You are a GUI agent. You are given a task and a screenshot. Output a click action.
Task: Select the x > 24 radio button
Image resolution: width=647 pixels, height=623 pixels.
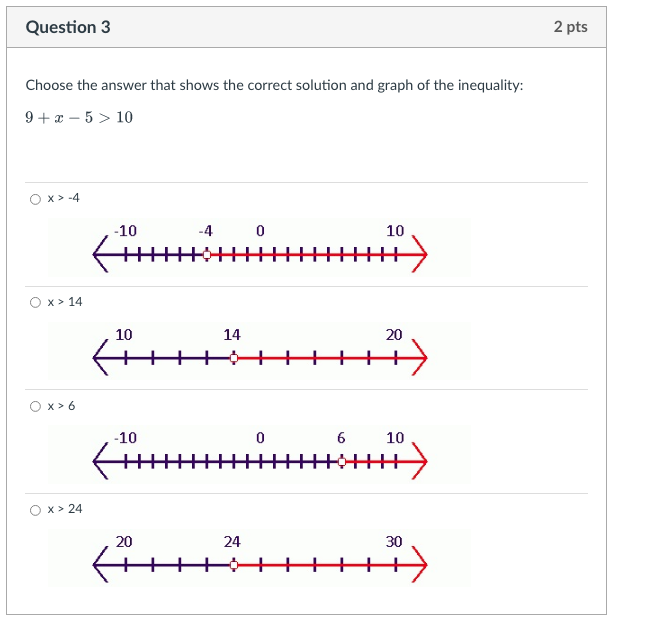(x=35, y=510)
